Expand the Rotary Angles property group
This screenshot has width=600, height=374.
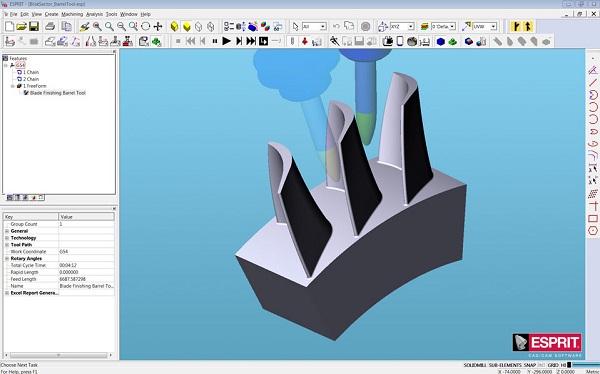tap(7, 258)
